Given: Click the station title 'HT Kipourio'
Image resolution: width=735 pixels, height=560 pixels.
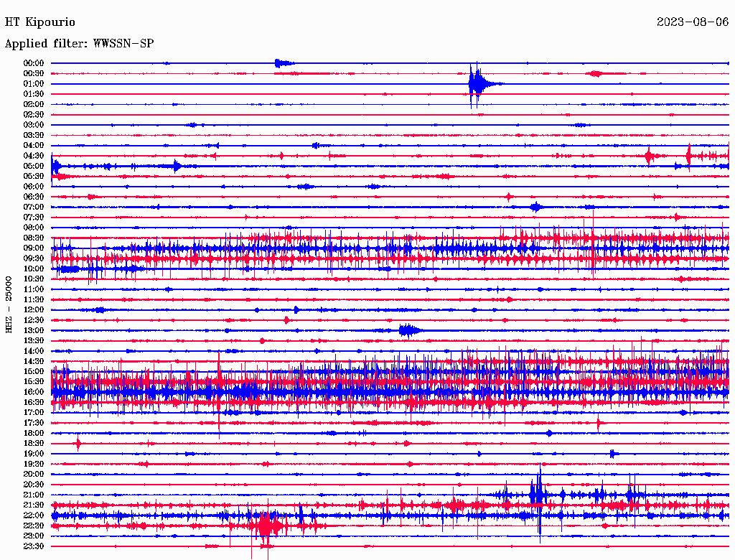Looking at the screenshot, I should (x=40, y=22).
